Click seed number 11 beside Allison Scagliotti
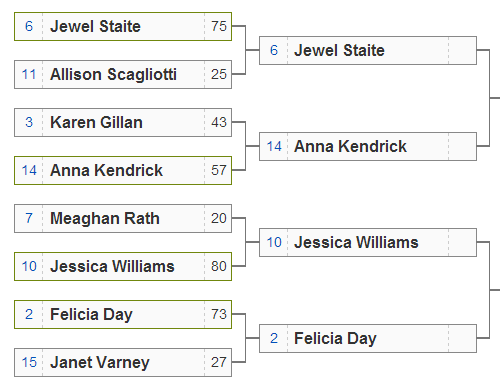Image resolution: width=500 pixels, height=390 pixels. coord(29,74)
